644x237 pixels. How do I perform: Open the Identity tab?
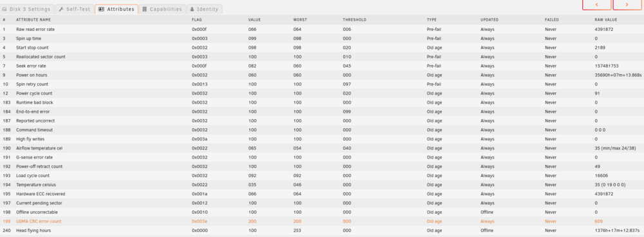point(205,9)
